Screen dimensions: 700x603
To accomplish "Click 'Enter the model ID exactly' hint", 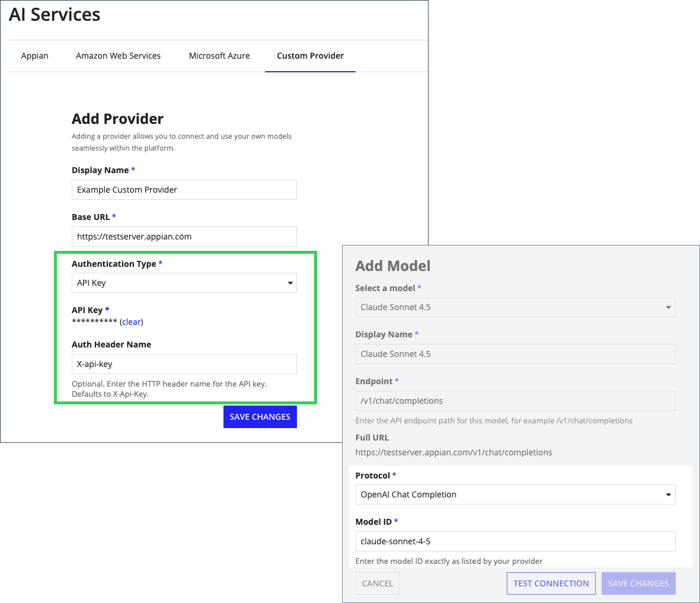I will pyautogui.click(x=449, y=561).
